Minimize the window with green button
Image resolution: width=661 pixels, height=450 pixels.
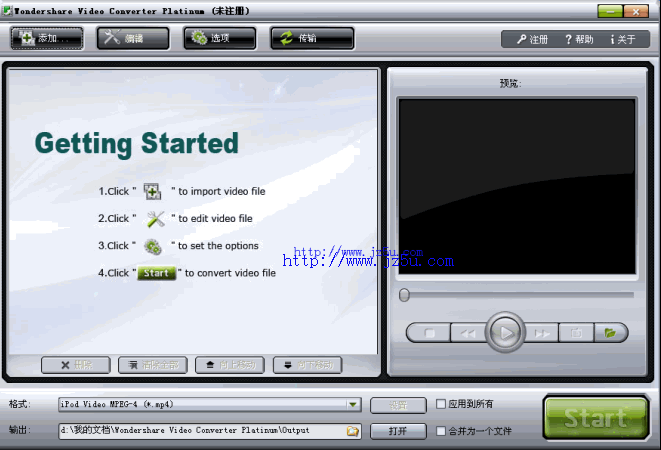[610, 11]
